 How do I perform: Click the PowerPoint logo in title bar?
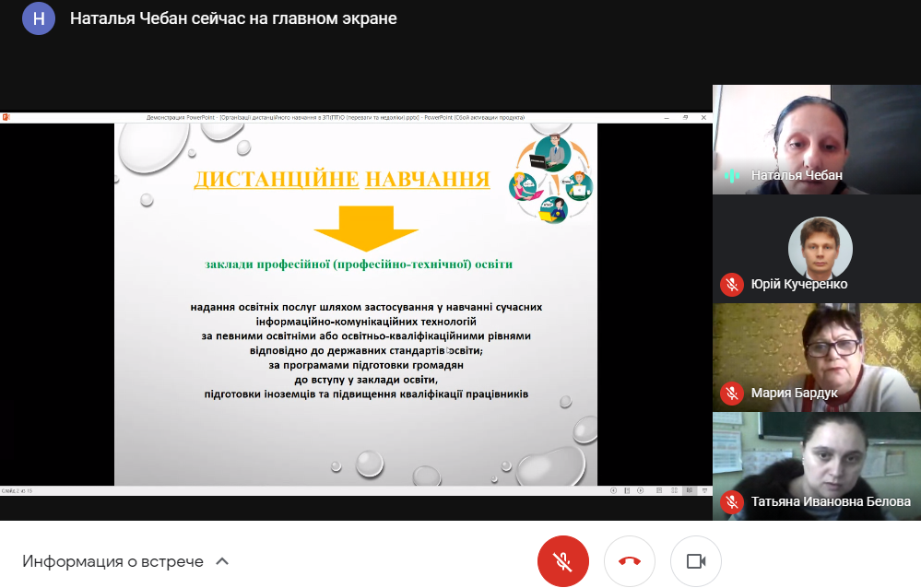pos(6,118)
